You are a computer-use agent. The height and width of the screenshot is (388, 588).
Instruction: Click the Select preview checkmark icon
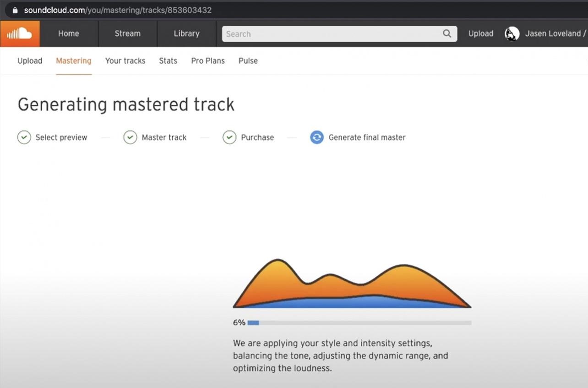24,137
